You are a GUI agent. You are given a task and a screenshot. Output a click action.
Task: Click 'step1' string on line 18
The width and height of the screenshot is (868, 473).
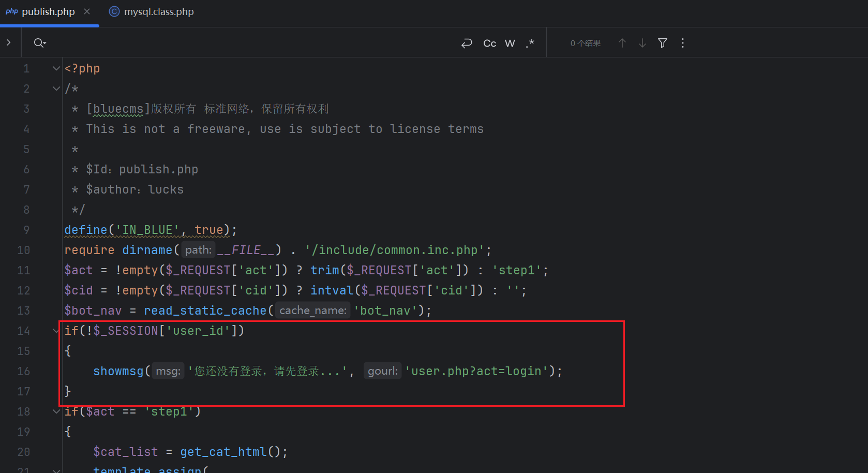point(169,411)
